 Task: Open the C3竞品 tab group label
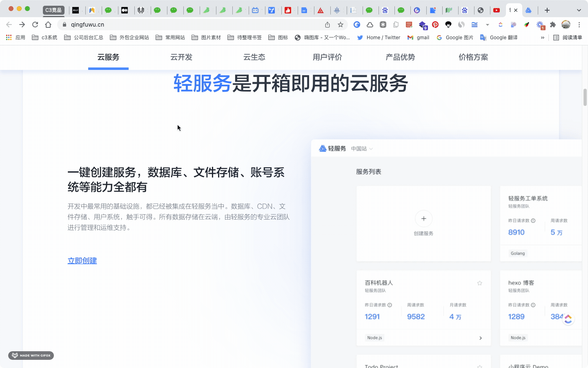click(53, 10)
